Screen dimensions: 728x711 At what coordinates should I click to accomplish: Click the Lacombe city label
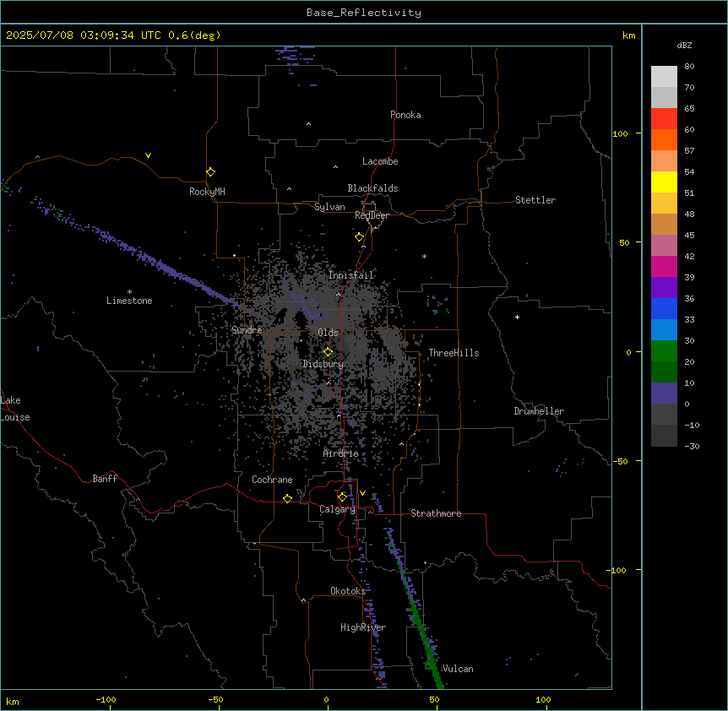(x=380, y=161)
